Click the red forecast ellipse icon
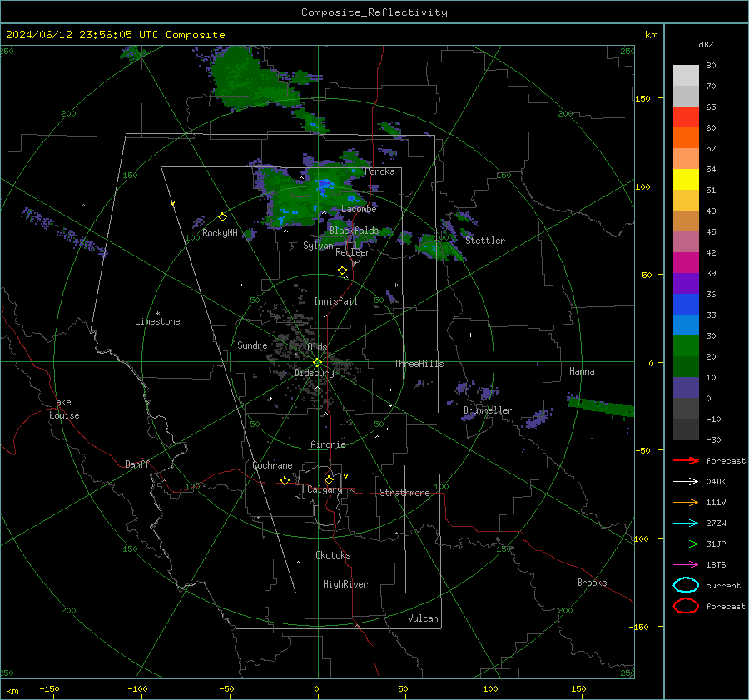This screenshot has width=749, height=700. pos(686,606)
